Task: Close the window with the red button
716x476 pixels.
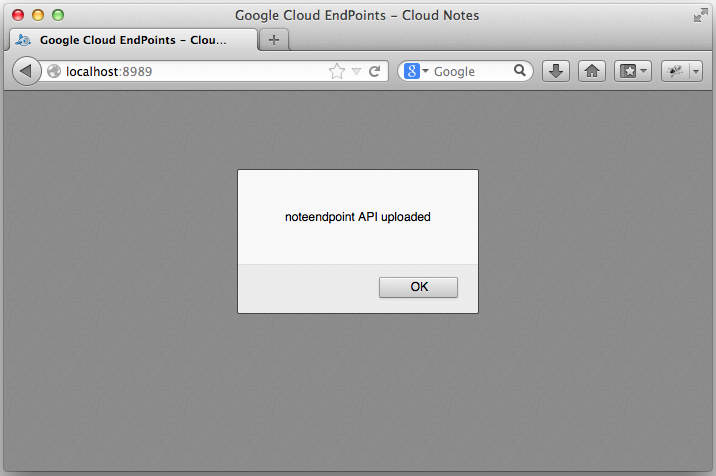Action: [x=18, y=15]
